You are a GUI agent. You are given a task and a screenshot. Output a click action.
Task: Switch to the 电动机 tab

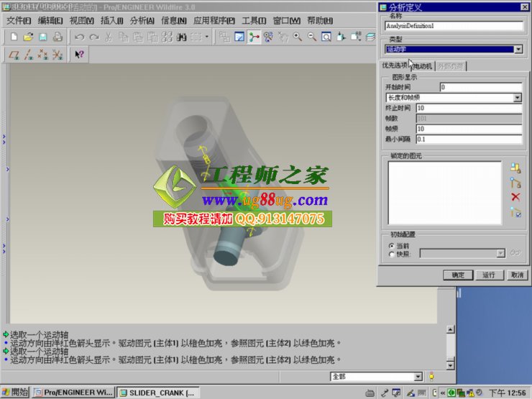tap(422, 66)
